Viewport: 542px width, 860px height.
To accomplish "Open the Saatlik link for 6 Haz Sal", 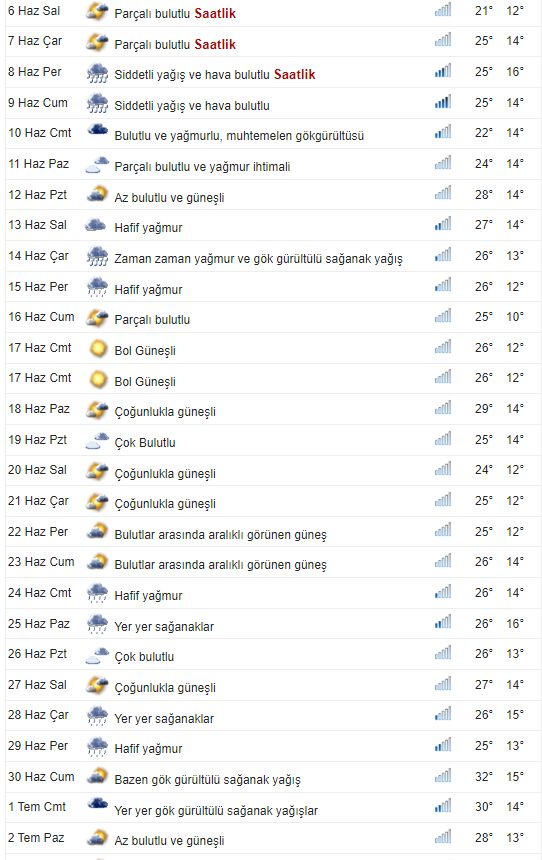I will (215, 14).
